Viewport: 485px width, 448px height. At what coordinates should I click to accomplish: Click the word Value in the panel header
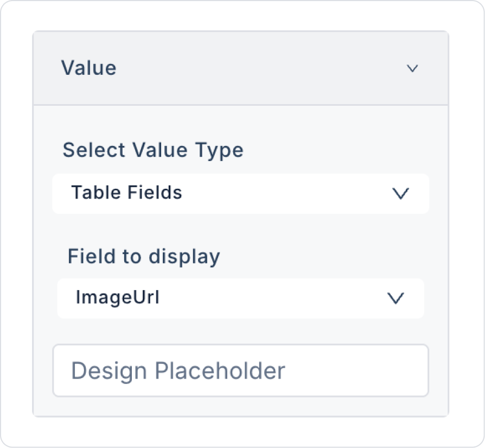(88, 68)
